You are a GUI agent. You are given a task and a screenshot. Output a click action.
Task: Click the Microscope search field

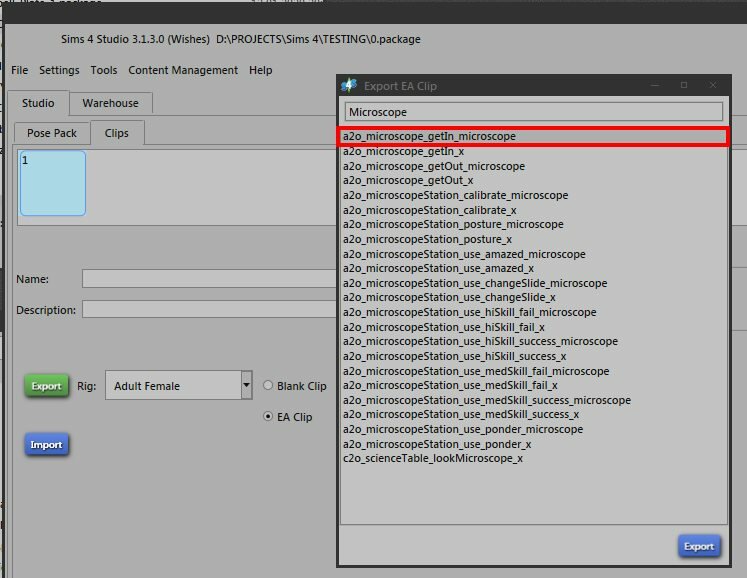pyautogui.click(x=534, y=112)
